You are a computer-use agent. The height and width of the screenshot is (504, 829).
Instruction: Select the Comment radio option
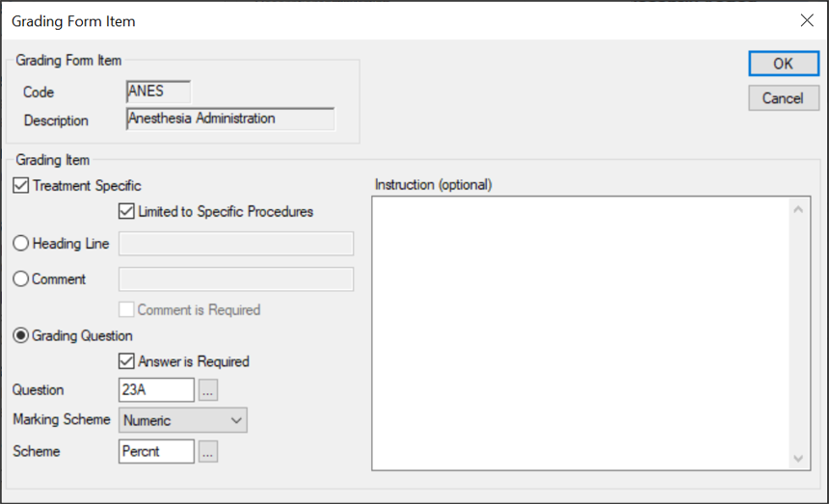click(21, 279)
